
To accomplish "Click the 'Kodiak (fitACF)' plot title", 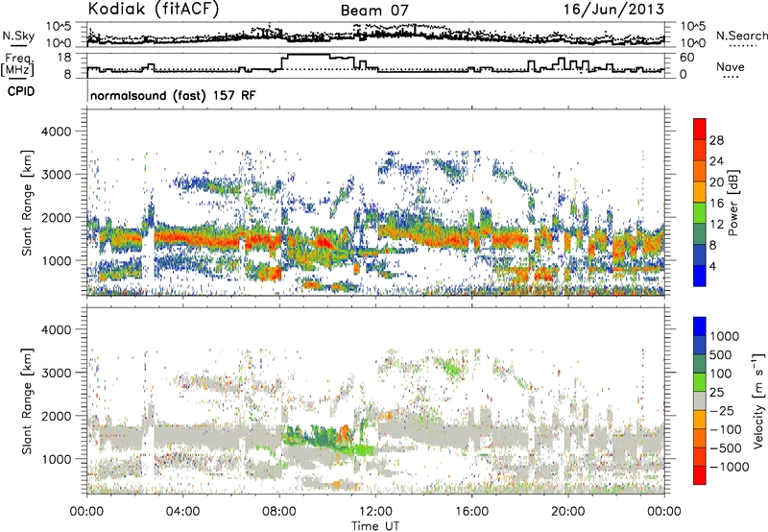I will click(x=154, y=9).
